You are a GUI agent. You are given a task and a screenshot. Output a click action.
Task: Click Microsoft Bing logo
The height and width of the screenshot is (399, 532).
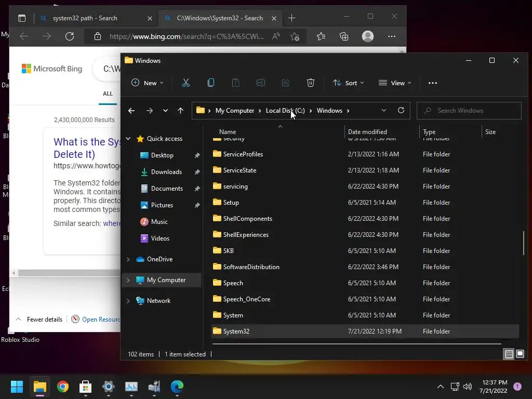click(52, 69)
